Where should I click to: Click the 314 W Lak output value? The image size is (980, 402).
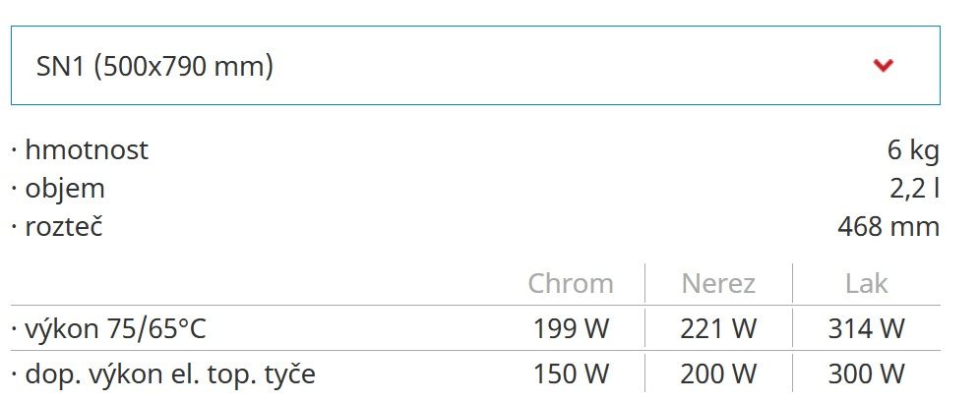pyautogui.click(x=866, y=329)
